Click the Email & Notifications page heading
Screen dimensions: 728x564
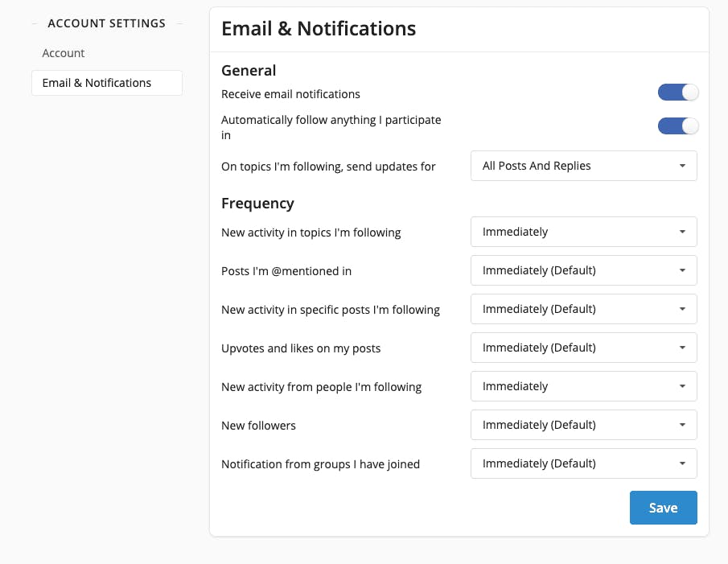[x=319, y=29]
